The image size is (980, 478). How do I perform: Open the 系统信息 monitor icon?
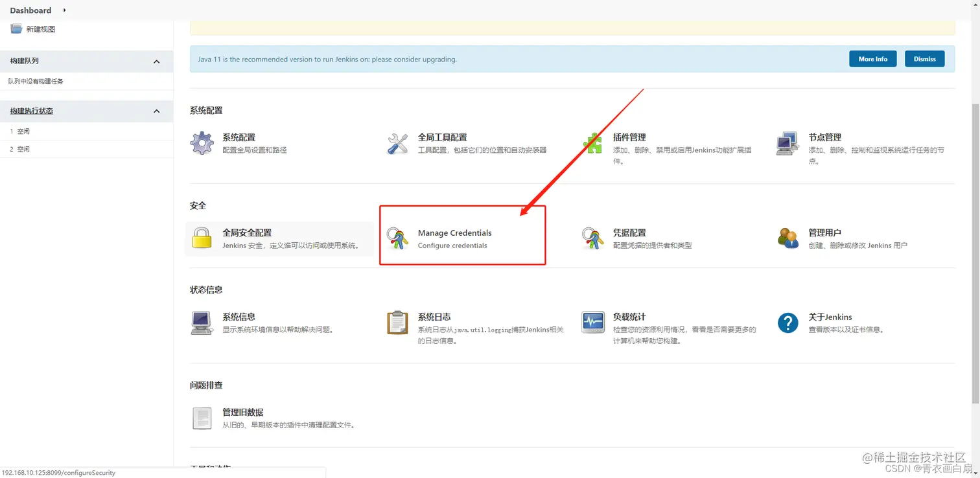click(x=202, y=323)
